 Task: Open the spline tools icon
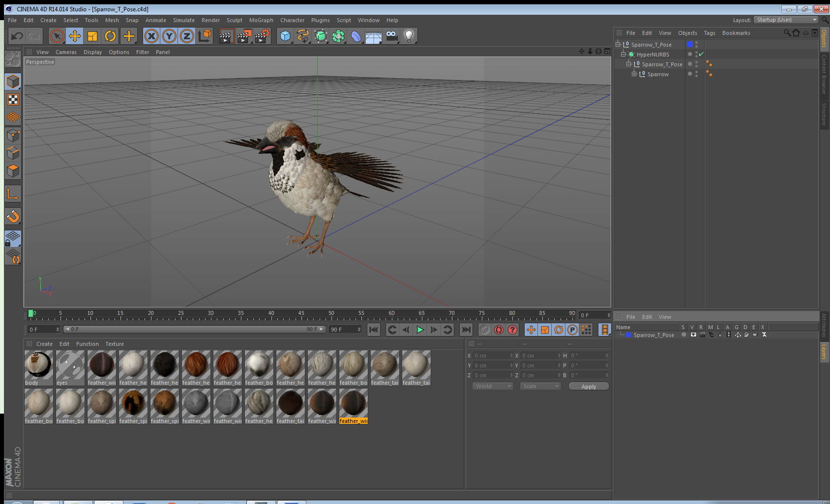point(303,36)
